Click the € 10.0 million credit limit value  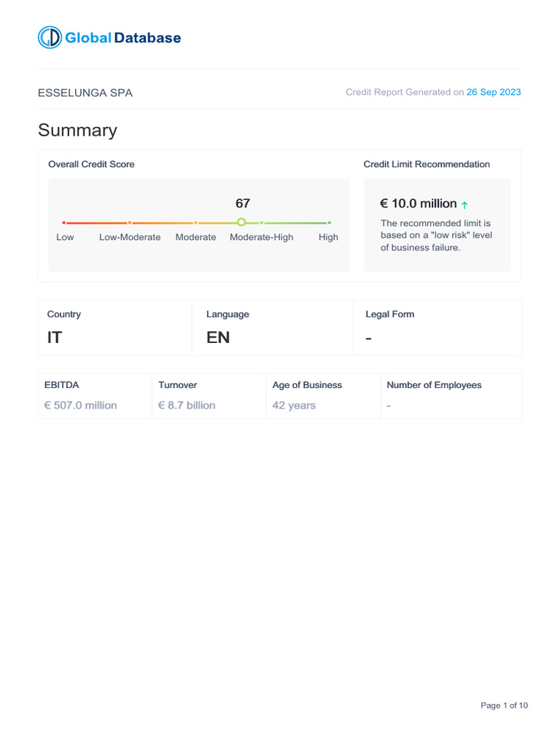pos(419,204)
